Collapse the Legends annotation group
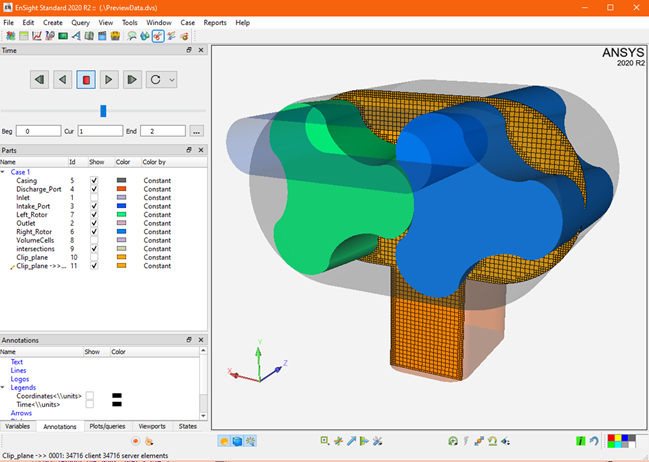Image resolution: width=649 pixels, height=462 pixels. [3, 387]
